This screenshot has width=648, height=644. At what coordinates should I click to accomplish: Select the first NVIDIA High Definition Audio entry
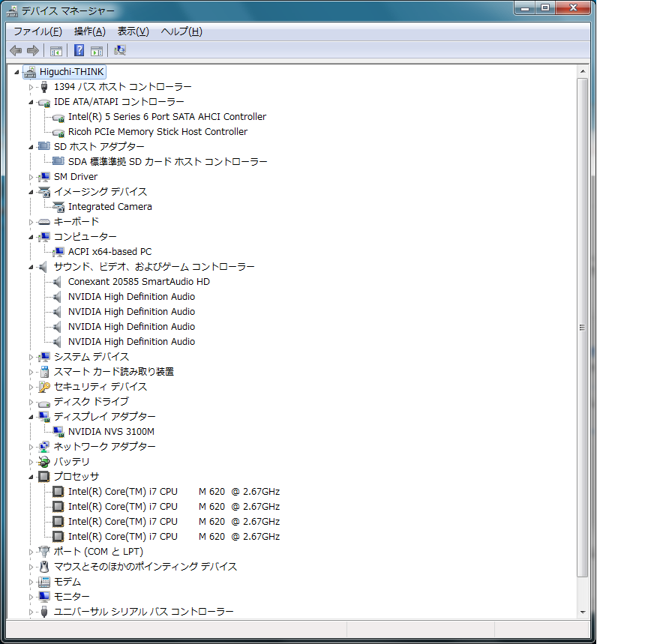tap(131, 297)
